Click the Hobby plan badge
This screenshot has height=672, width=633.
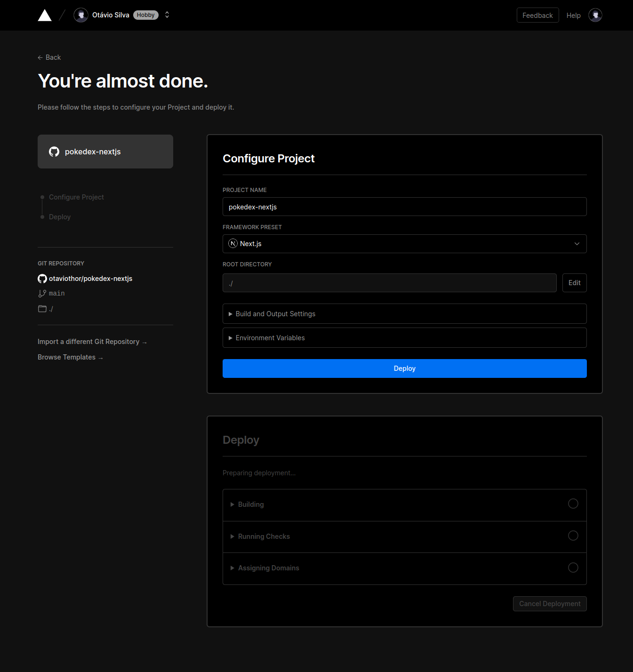pos(146,15)
